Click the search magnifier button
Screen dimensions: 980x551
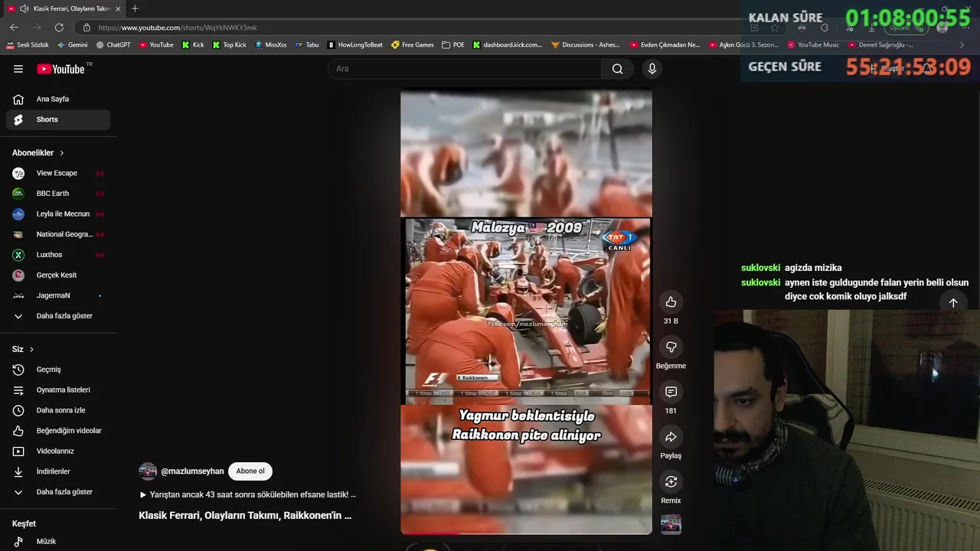coord(617,69)
